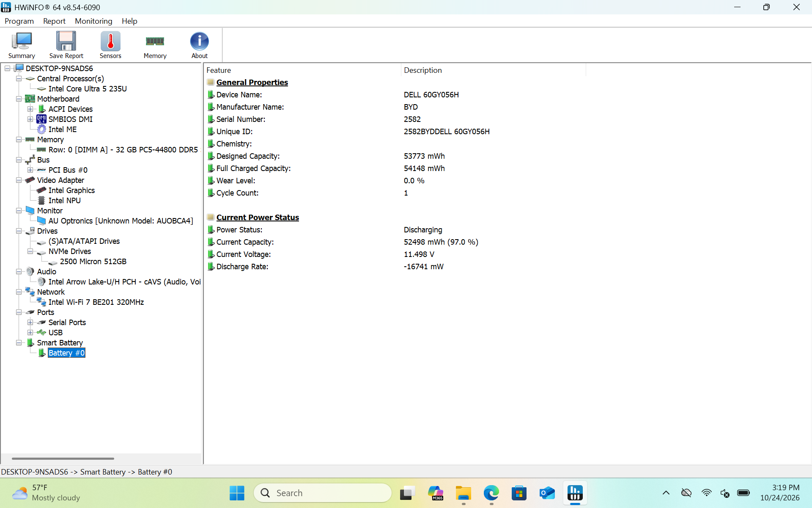812x508 pixels.
Task: Open the Memory toolbar icon
Action: point(155,45)
